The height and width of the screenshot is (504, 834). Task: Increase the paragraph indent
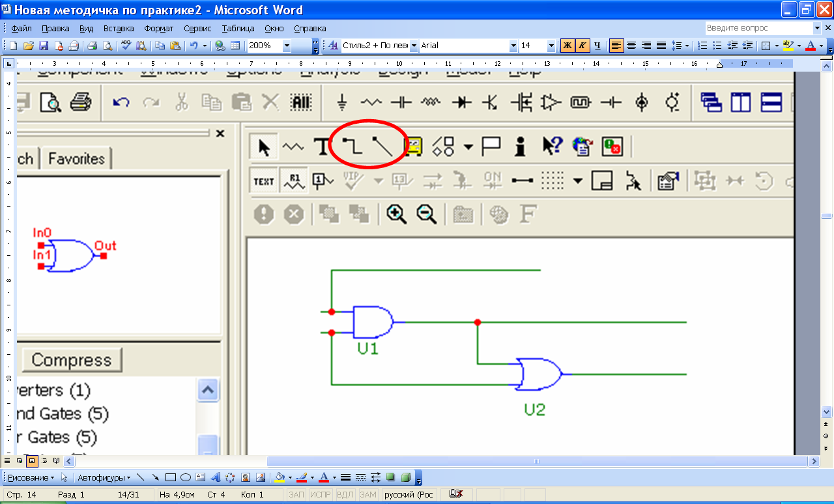tap(747, 46)
